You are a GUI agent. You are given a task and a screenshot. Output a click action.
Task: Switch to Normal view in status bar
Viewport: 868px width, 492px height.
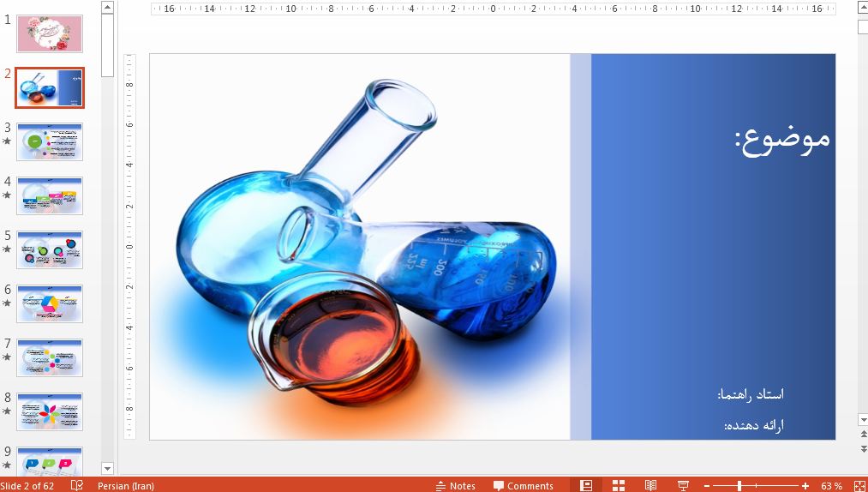click(x=586, y=485)
